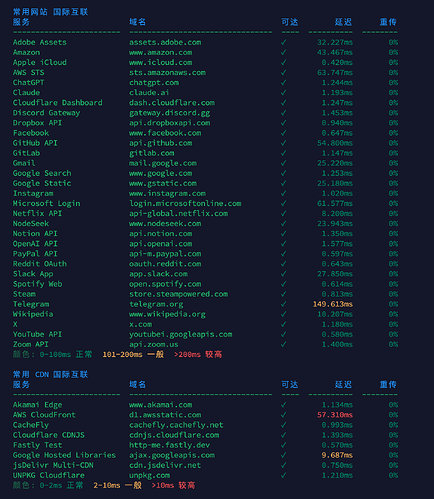Select latency 27.850ms for Slack App

(335, 274)
